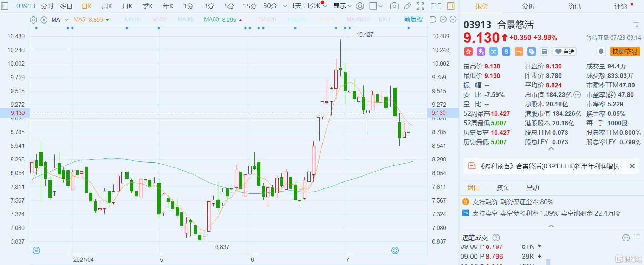Open the 前复权 adjustment dropdown
Image resolution: width=644 pixels, height=265 pixels.
tap(413, 20)
